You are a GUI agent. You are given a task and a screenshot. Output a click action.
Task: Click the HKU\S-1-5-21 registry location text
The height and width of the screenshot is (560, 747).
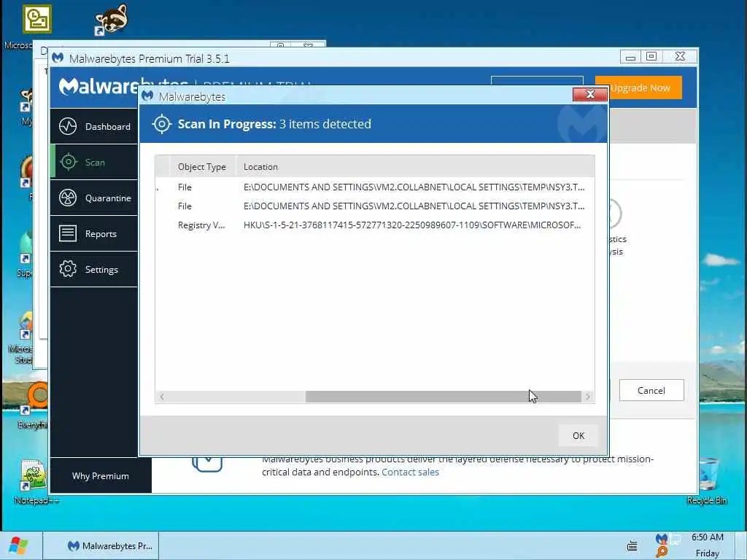click(412, 225)
